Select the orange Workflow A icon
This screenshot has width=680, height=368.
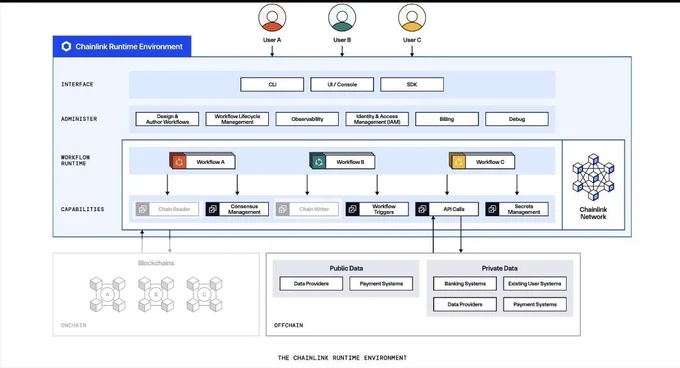click(178, 161)
